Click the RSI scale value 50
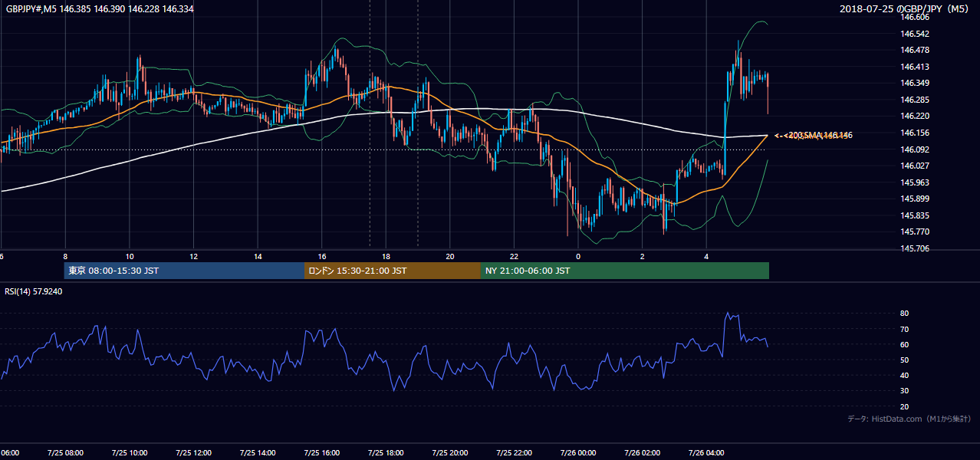Screen dimensions: 980x460 pos(905,360)
